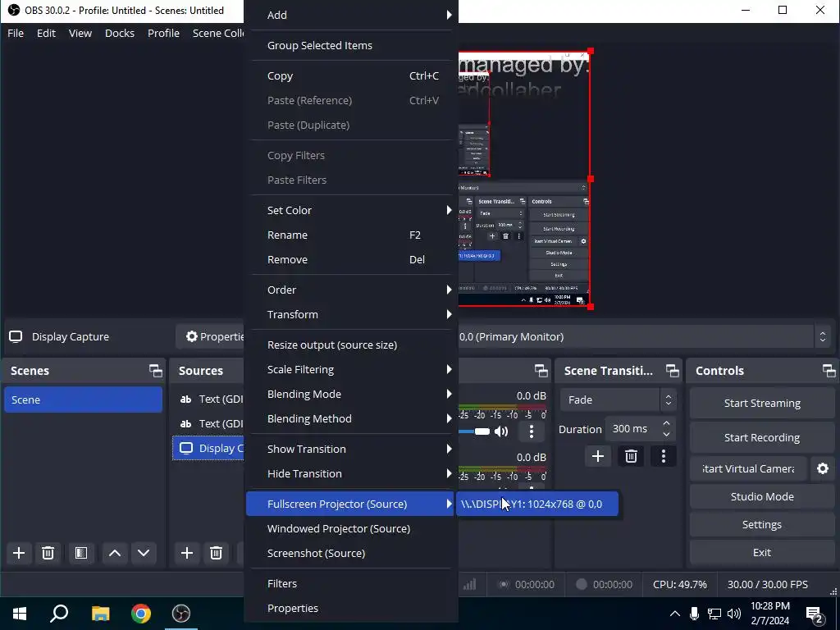
Task: Launch Chrome from the taskbar
Action: (x=141, y=614)
